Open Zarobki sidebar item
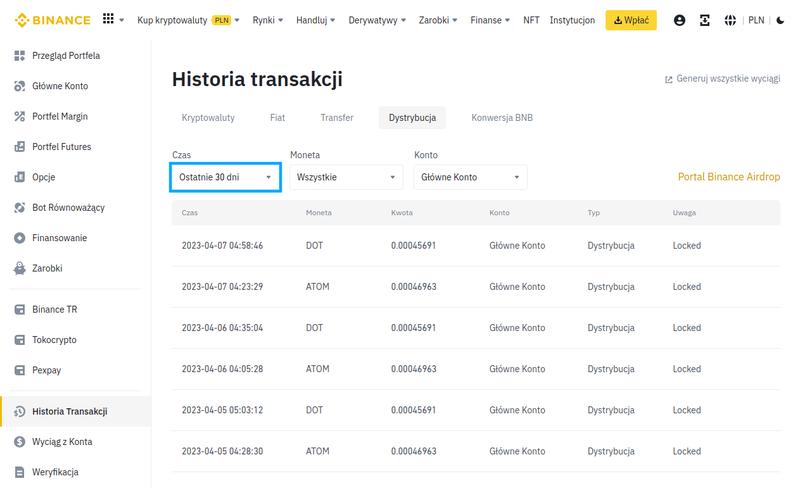Screen dimensions: 800x488 [46, 268]
